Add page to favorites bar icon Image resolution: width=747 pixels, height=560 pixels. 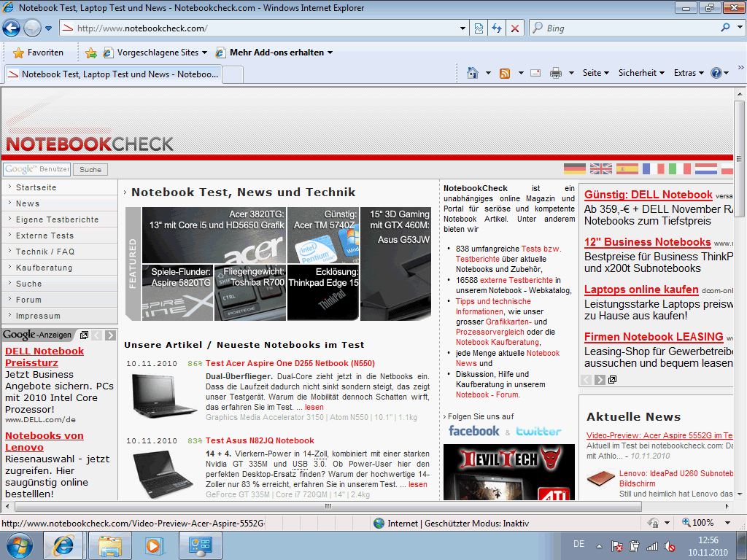[91, 52]
